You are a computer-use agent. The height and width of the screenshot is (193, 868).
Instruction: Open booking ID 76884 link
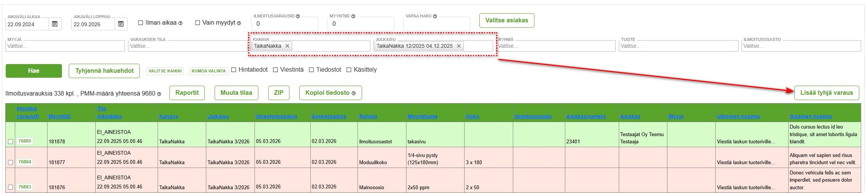(25, 162)
